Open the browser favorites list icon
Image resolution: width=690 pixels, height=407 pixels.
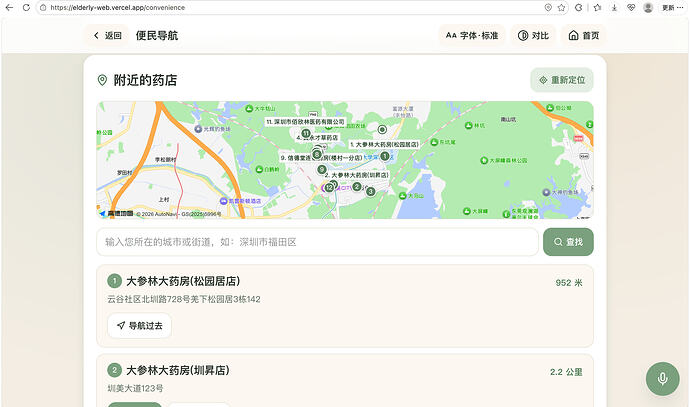coord(597,7)
